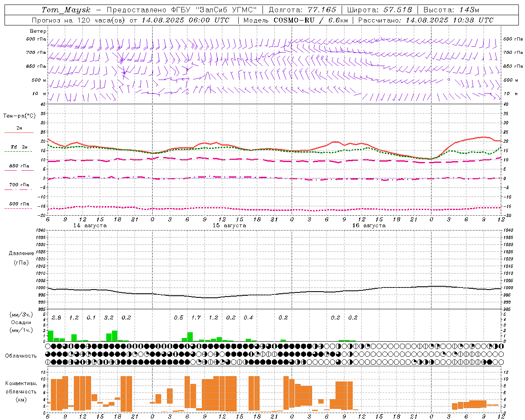
Task: Select the (мм/3ч.) unit label
Action: point(21,315)
